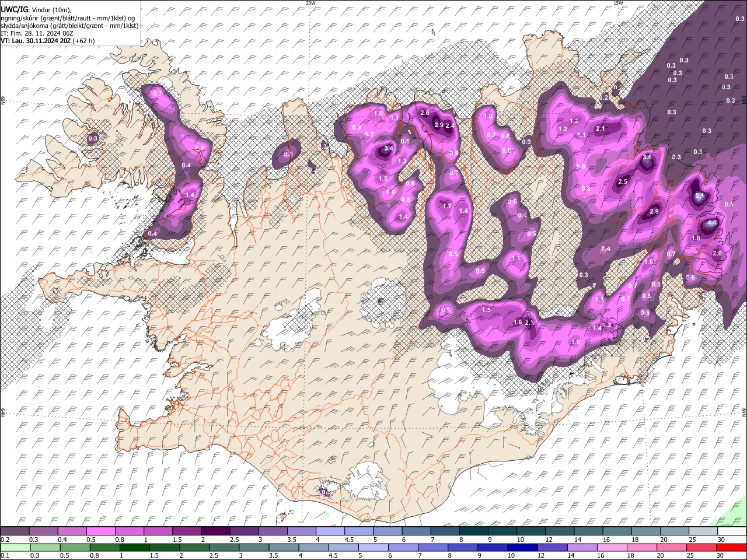Screen dimensions: 747x560
Task: Click the "UWC/IG: Vindur (10m)," title text
Action: coord(36,9)
